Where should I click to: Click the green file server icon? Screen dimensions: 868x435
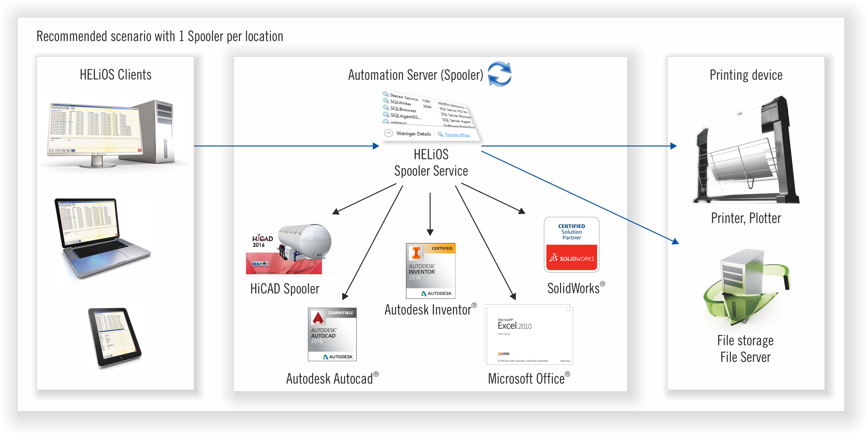point(746,287)
